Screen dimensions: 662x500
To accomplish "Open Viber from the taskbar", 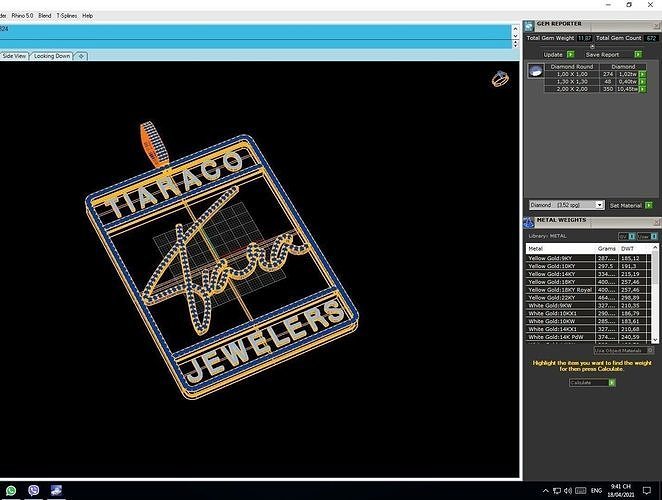I will pyautogui.click(x=33, y=490).
